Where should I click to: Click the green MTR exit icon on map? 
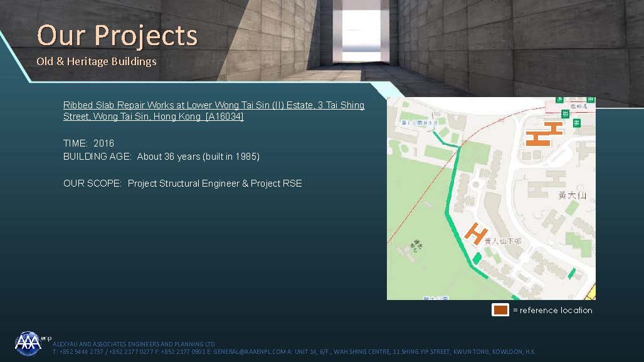566,113
